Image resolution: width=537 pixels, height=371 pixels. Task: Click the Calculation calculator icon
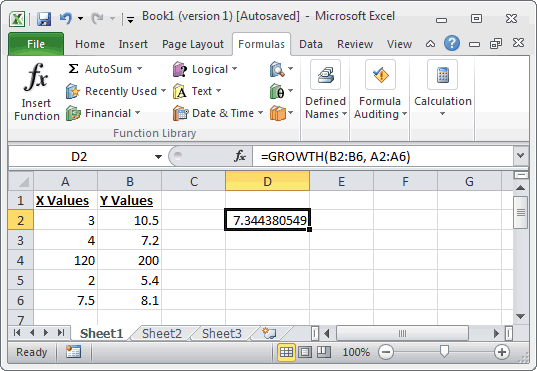point(442,75)
